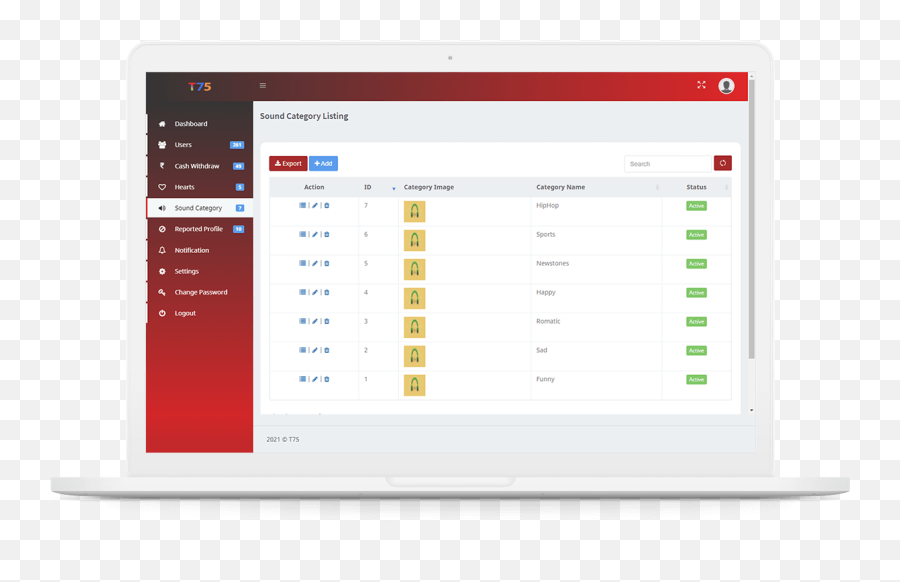The width and height of the screenshot is (900, 582).
Task: Click Logout in the sidebar
Action: tap(200, 313)
